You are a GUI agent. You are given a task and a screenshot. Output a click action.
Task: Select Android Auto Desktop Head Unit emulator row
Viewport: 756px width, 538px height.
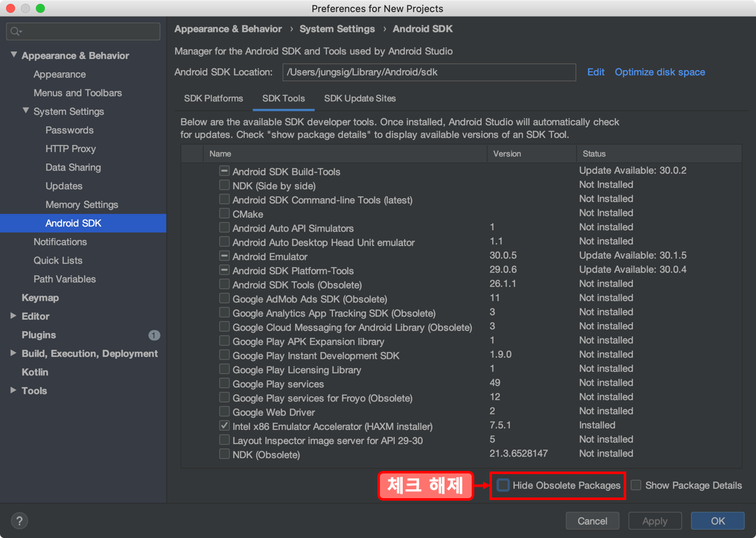point(461,242)
